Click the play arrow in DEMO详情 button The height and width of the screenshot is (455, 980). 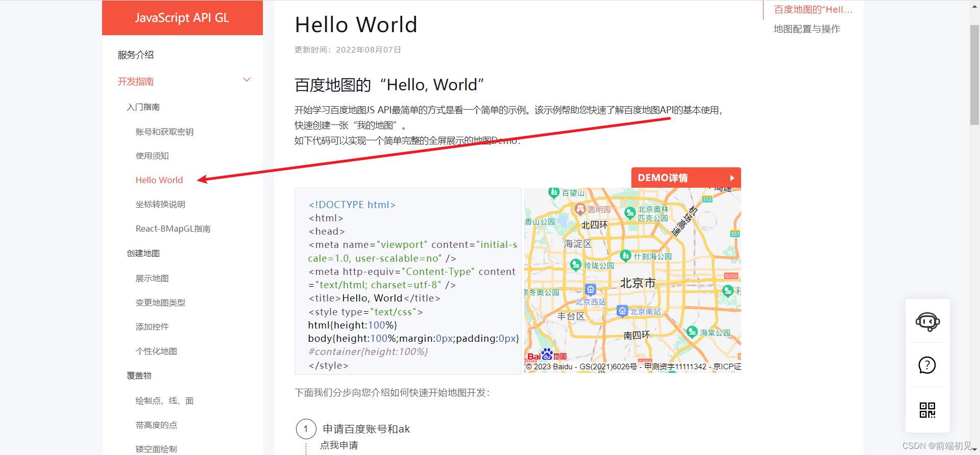[732, 178]
